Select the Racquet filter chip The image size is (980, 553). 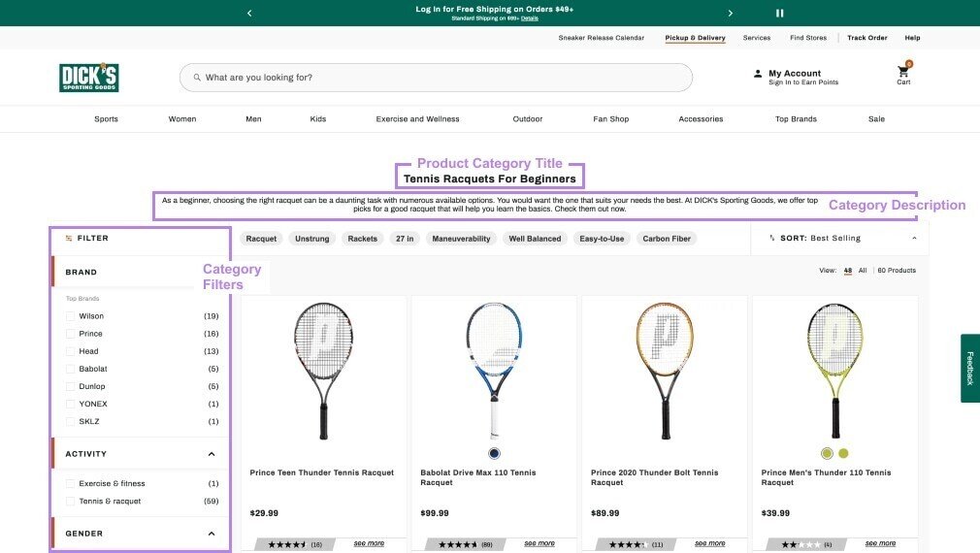click(261, 239)
